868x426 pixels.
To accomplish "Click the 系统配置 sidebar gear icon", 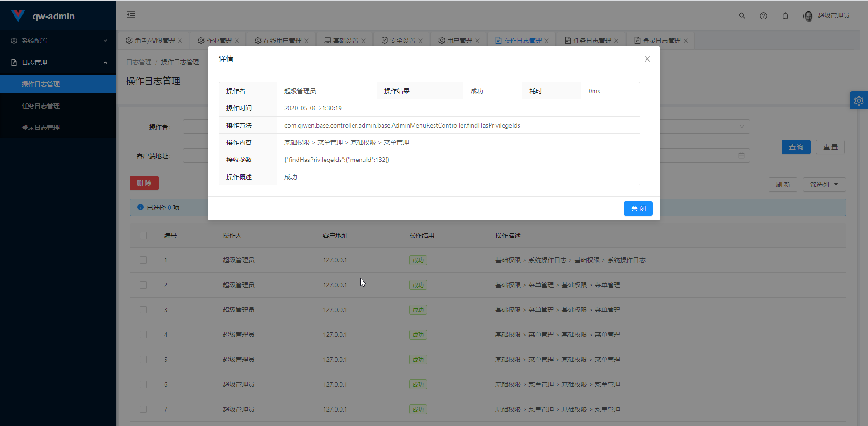I will coord(14,41).
